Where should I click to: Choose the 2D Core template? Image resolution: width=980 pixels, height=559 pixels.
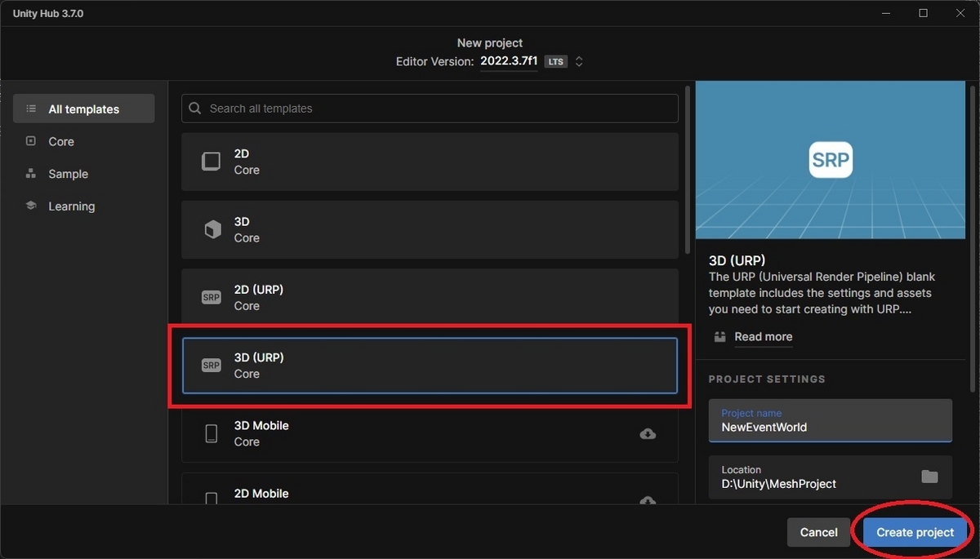click(430, 162)
